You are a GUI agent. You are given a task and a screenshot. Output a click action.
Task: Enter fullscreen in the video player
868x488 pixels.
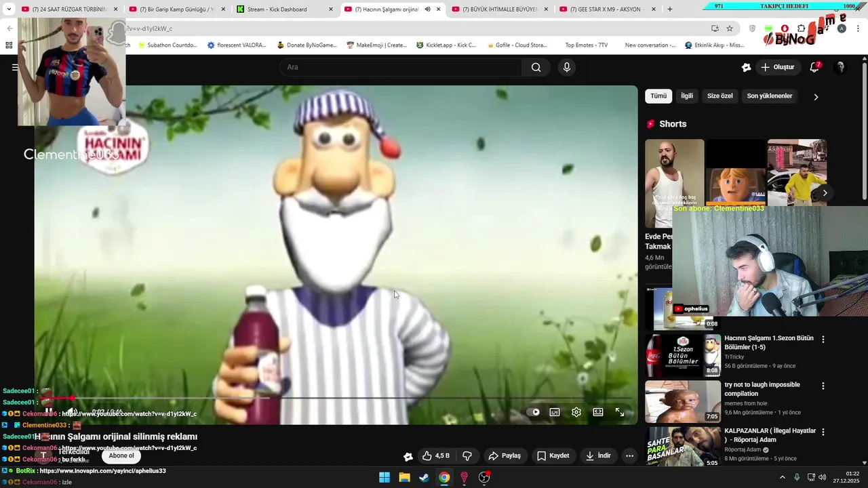tap(620, 412)
